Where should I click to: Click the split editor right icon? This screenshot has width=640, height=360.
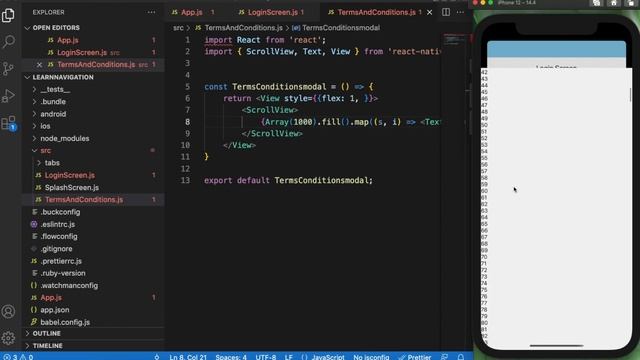(446, 12)
